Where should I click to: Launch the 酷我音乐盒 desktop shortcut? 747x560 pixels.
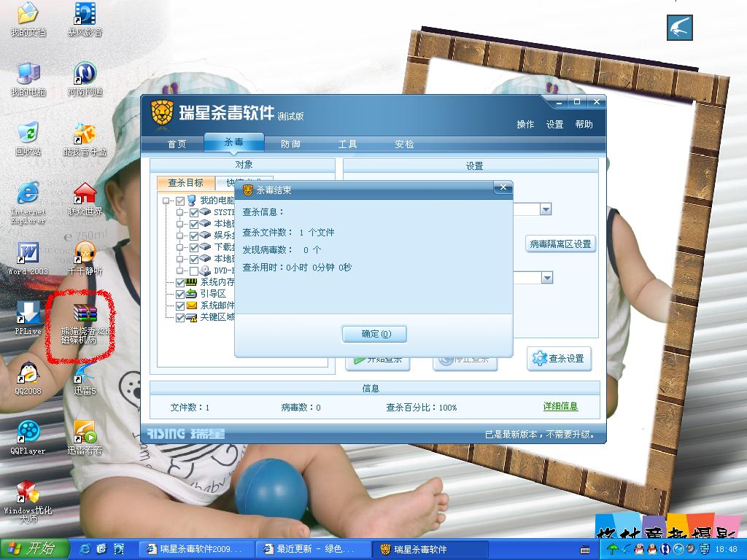click(85, 139)
